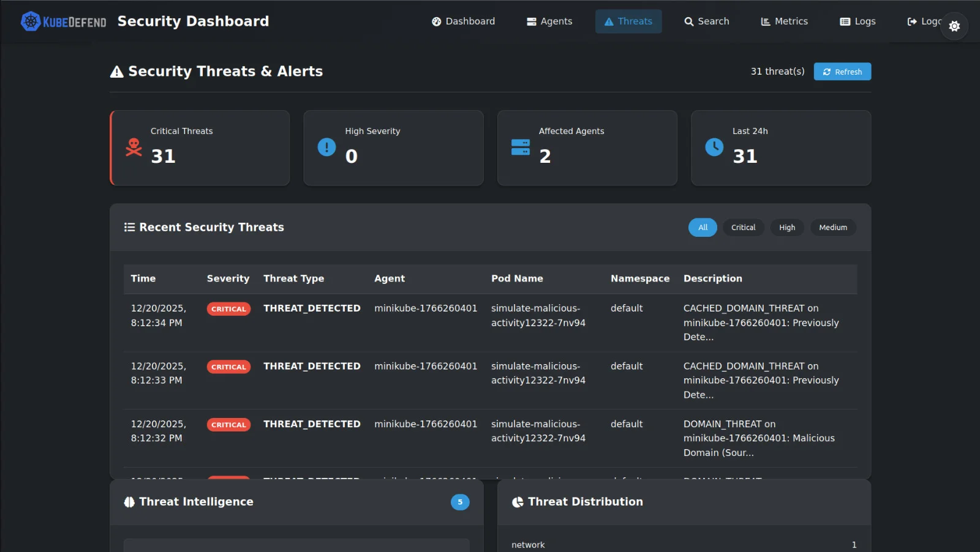Click THREAT_DETECTED in the 8:12:32 PM row
Image resolution: width=980 pixels, height=552 pixels.
pyautogui.click(x=312, y=424)
